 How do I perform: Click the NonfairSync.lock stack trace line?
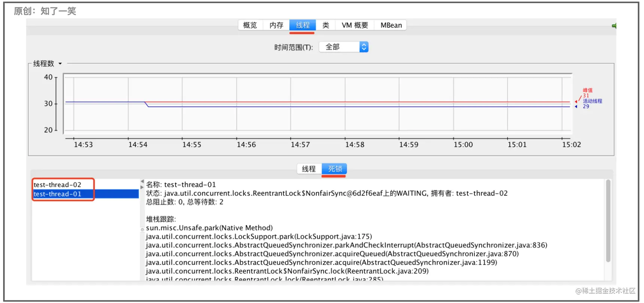[287, 271]
